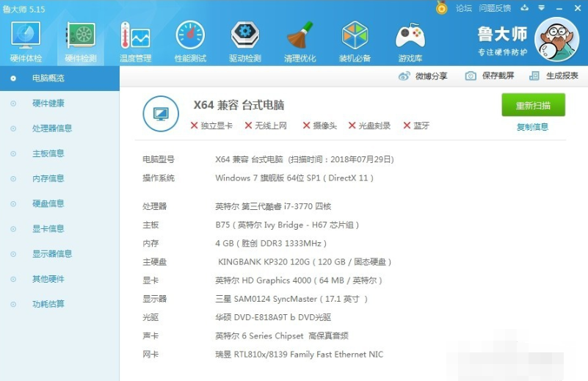Click the RTL810x/8139 network card value
588x381 pixels.
300,355
